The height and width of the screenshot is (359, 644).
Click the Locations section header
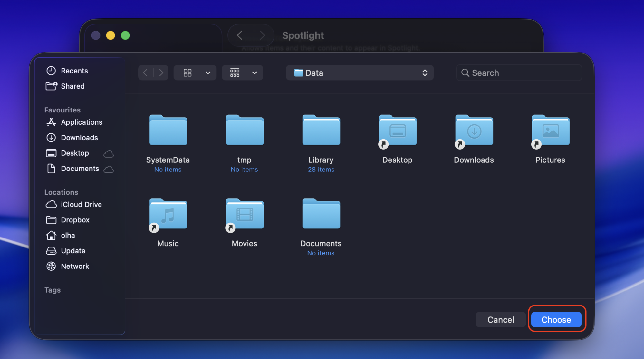pos(61,192)
